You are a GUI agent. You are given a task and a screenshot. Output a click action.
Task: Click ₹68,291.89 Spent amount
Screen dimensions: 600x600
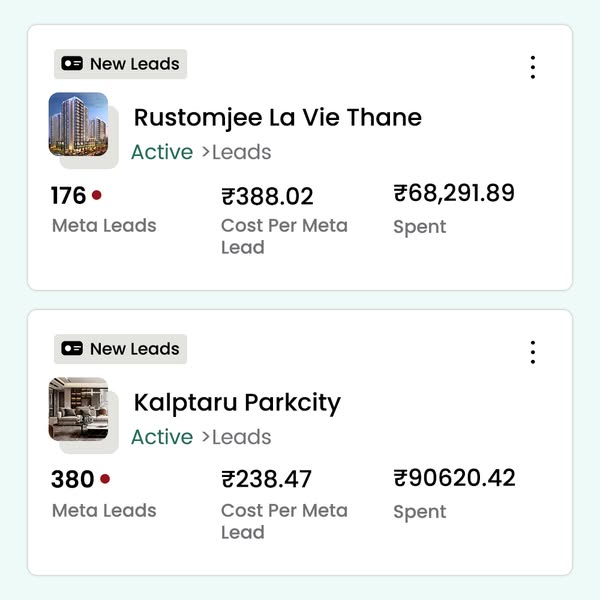coord(454,193)
